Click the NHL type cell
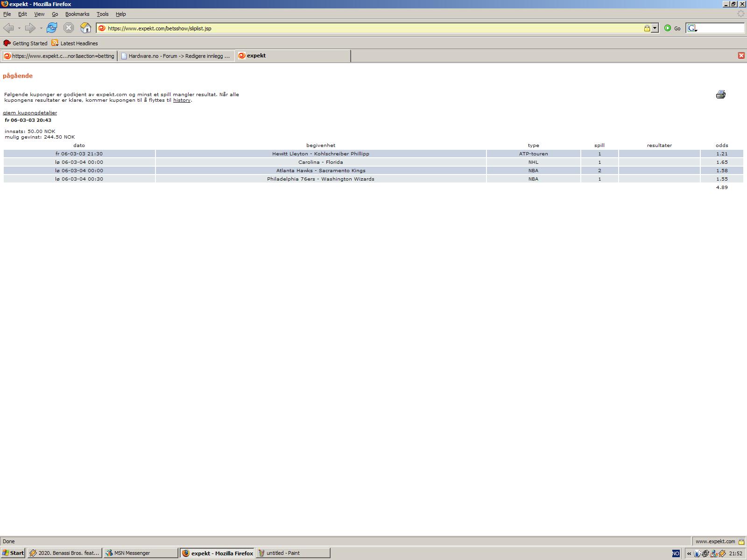This screenshot has width=747, height=560. coord(534,162)
